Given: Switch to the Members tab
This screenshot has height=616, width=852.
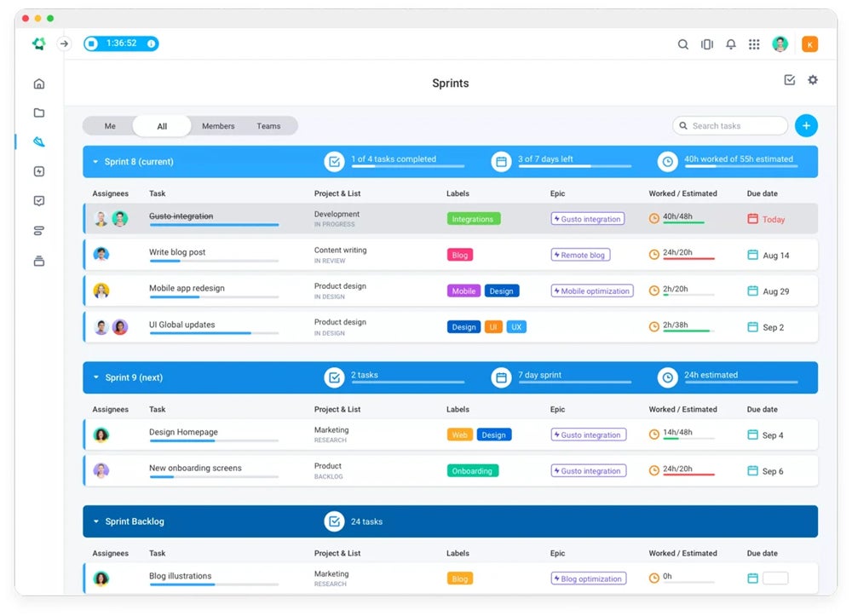Looking at the screenshot, I should (218, 126).
